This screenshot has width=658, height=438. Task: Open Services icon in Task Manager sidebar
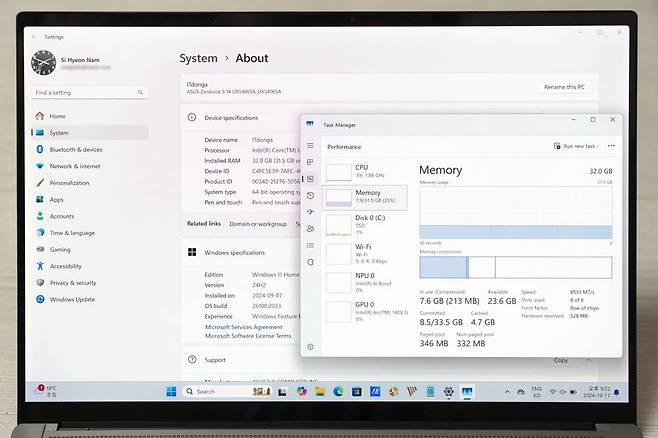pos(310,262)
